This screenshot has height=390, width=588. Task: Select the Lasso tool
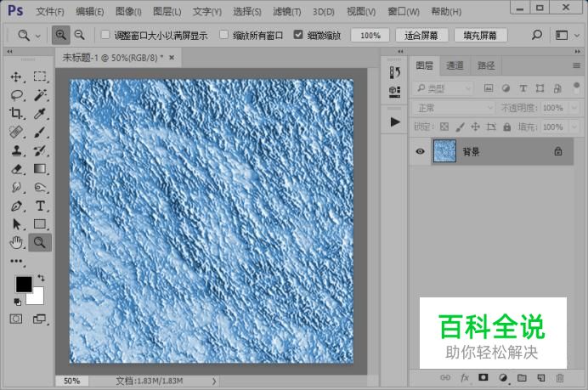16,95
